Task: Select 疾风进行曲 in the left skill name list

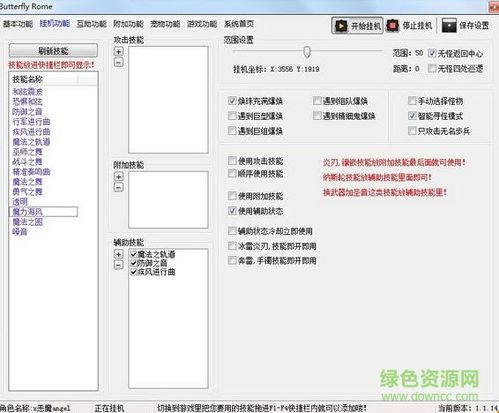Action: (x=31, y=132)
